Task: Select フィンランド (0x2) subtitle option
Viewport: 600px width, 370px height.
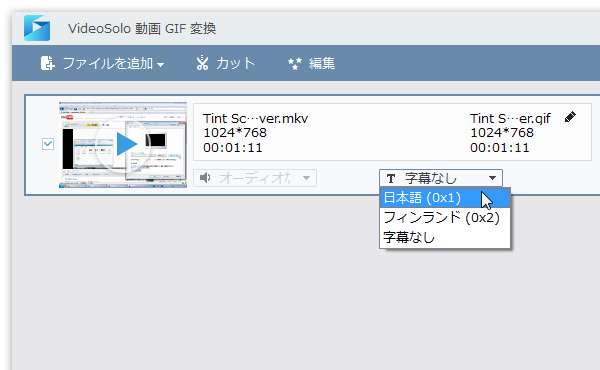Action: pos(445,218)
